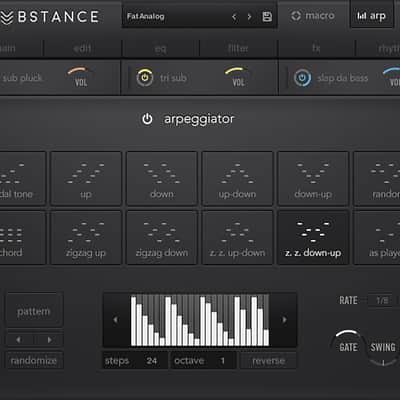Click the slap da bass VOL knob
Viewport: 400px width, 400px height.
(392, 77)
